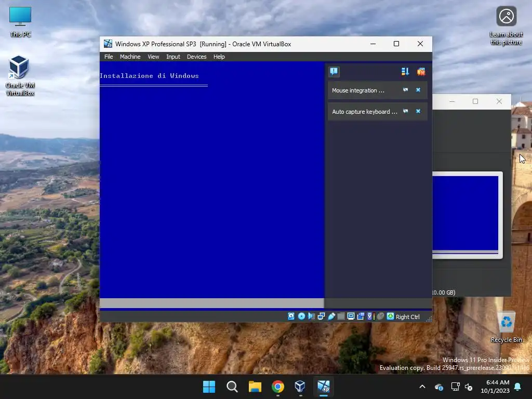Open the File menu in the VM window
Image resolution: width=532 pixels, height=399 pixels.
(109, 57)
